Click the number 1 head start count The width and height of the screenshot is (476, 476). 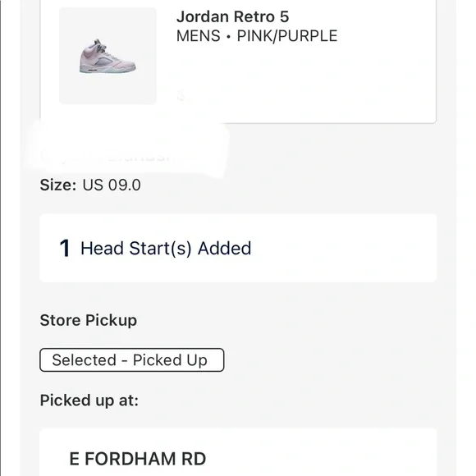(x=65, y=248)
